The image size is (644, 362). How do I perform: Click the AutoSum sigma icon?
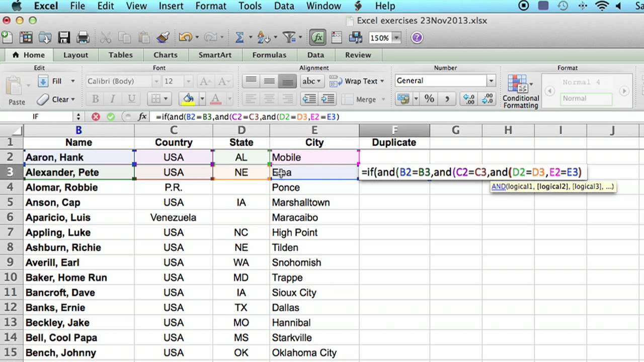pyautogui.click(x=239, y=37)
